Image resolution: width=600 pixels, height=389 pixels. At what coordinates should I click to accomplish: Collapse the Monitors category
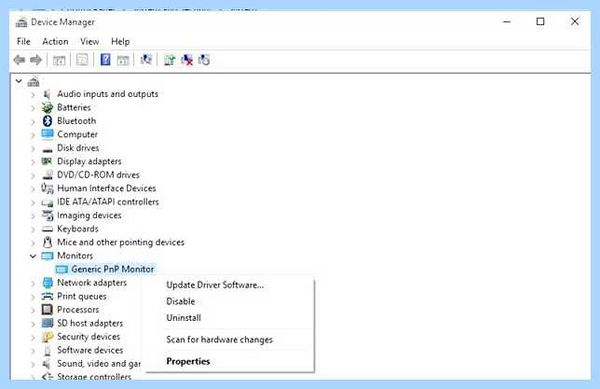point(33,256)
